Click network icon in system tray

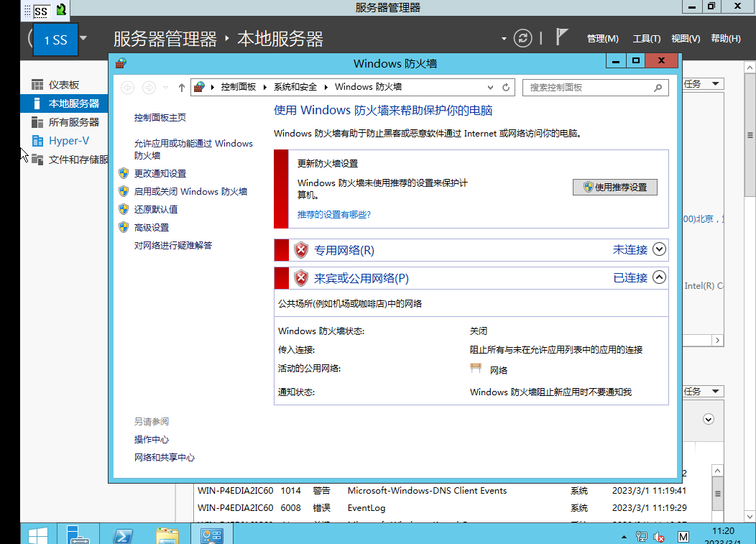641,536
